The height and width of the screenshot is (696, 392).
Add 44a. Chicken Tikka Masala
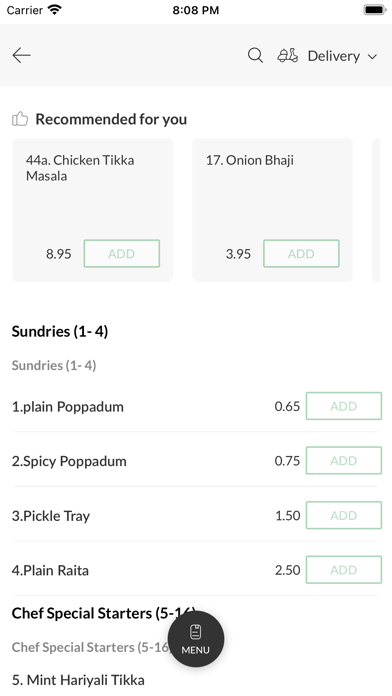(x=122, y=253)
